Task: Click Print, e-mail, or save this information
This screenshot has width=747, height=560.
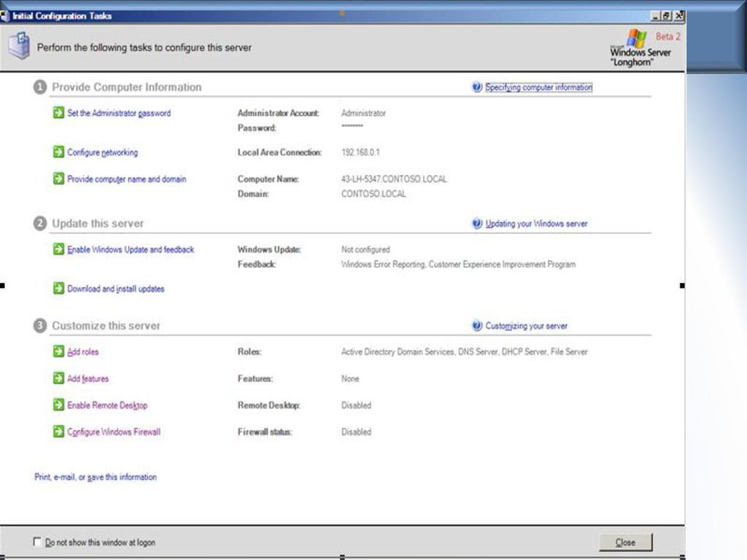Action: click(x=96, y=477)
